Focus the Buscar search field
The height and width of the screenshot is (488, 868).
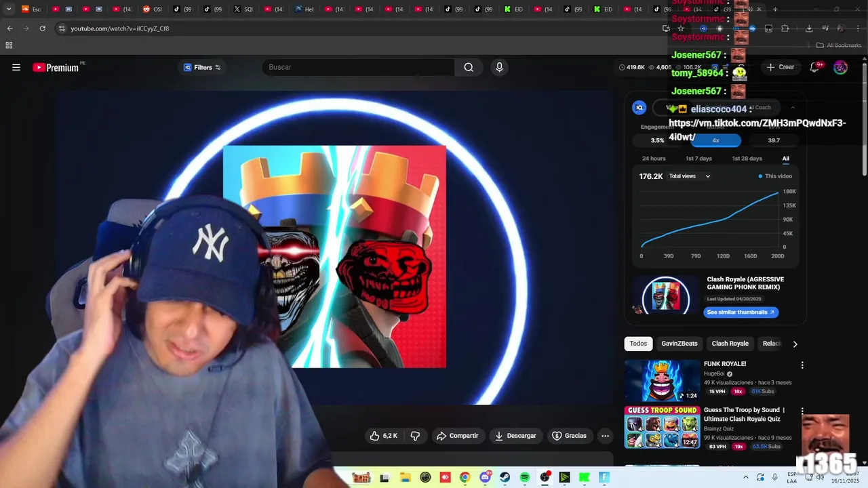[x=358, y=67]
